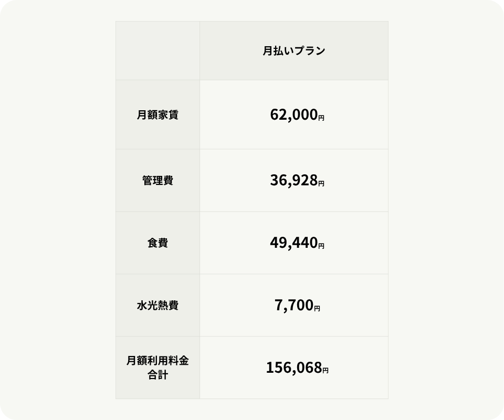This screenshot has width=504, height=420.
Task: Click the 月額利用料金 text line
Action: (157, 361)
